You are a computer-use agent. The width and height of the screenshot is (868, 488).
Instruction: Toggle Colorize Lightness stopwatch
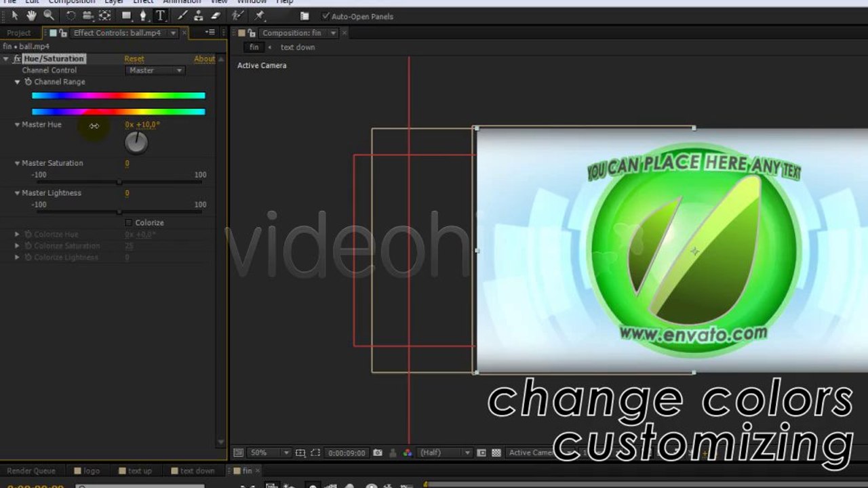[28, 258]
